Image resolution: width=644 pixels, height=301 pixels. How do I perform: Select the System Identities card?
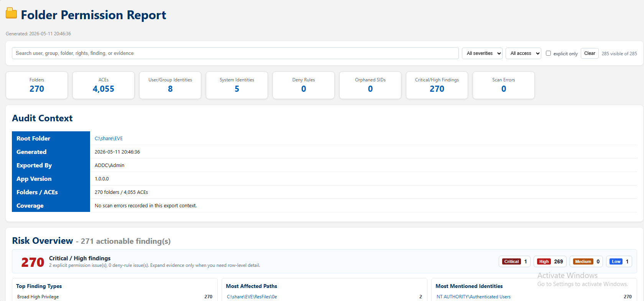pos(237,85)
